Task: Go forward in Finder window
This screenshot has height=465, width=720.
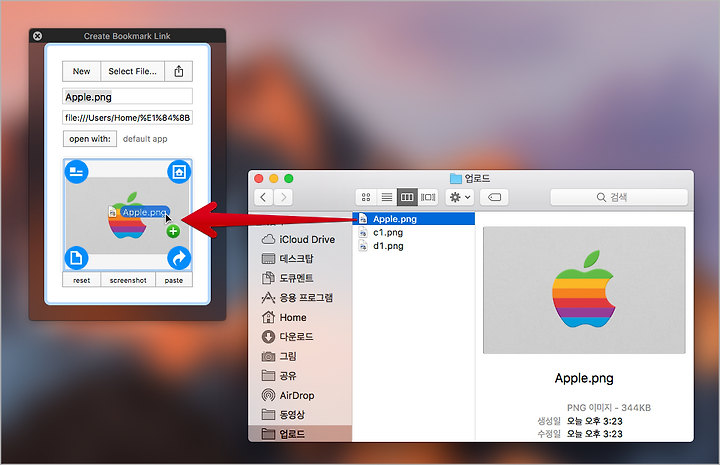Action: 283,197
